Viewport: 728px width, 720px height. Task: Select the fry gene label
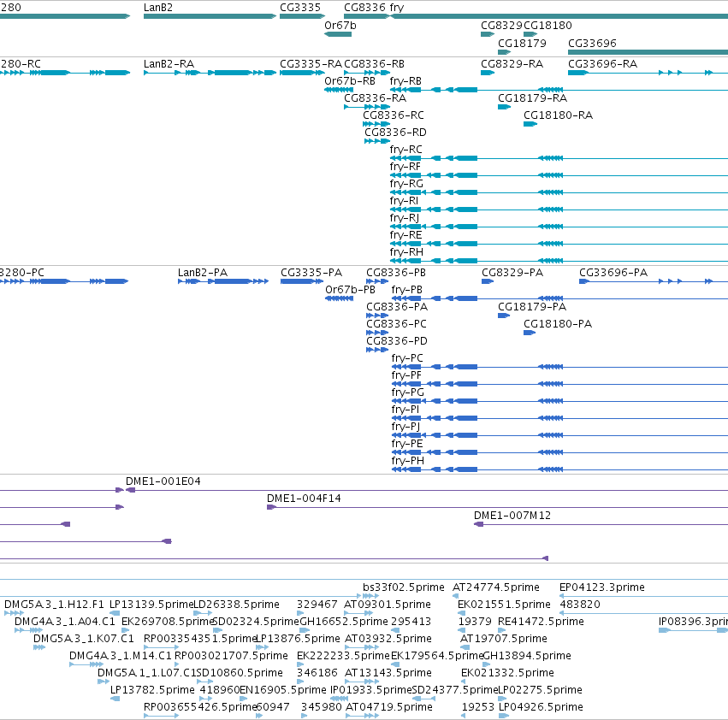click(396, 8)
